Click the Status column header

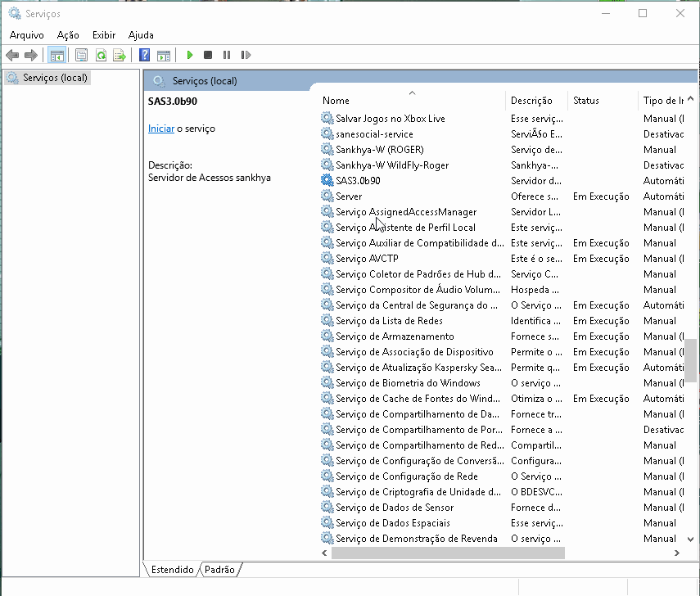586,101
